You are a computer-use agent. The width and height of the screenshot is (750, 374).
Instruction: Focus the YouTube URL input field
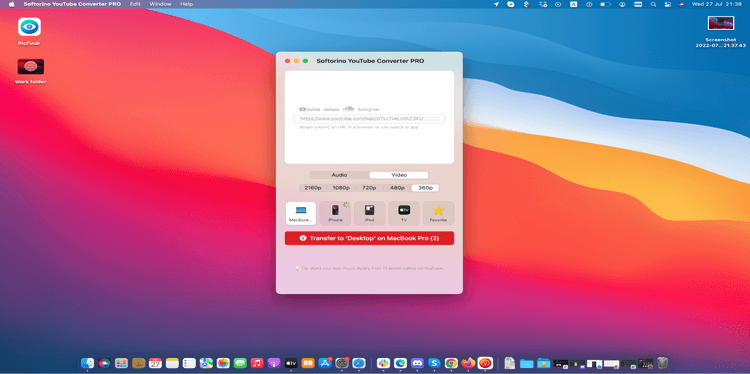coord(369,119)
